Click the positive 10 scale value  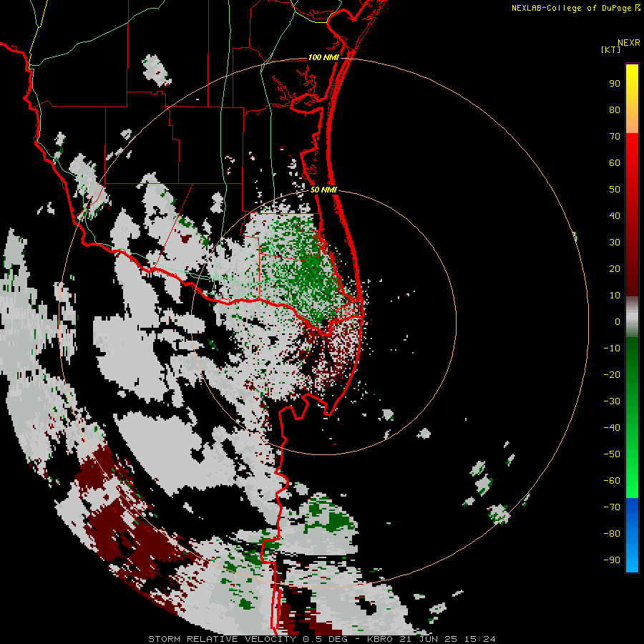tap(615, 296)
